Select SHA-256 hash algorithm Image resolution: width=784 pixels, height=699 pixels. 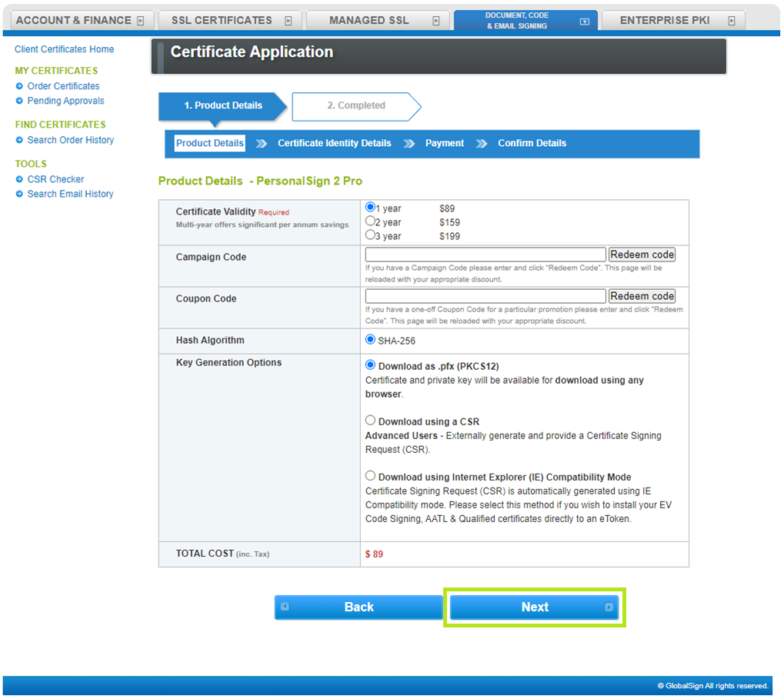coord(371,340)
